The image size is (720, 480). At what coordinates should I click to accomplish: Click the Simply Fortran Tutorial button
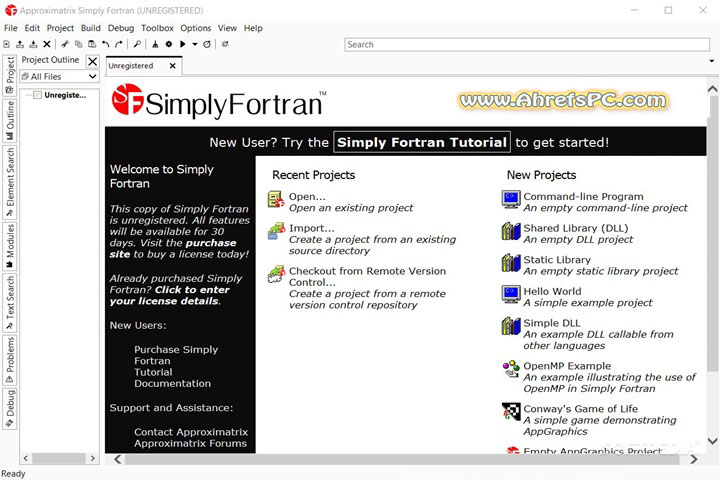(422, 142)
